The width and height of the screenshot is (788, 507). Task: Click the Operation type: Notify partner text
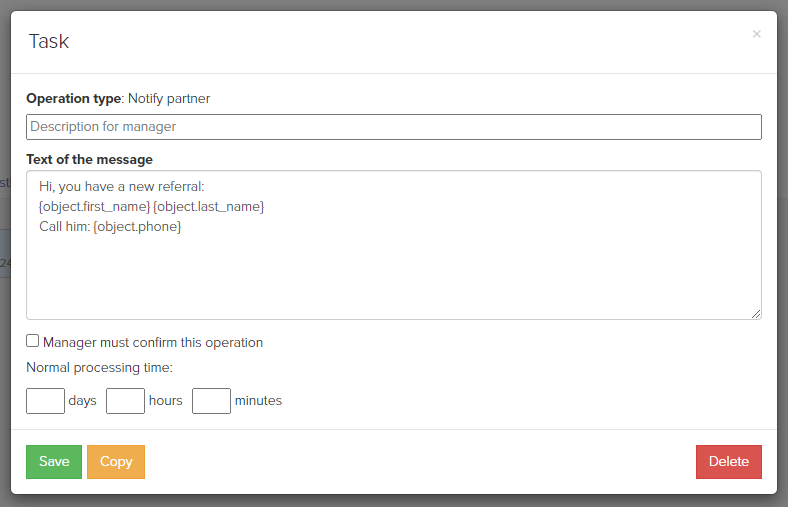pyautogui.click(x=118, y=98)
